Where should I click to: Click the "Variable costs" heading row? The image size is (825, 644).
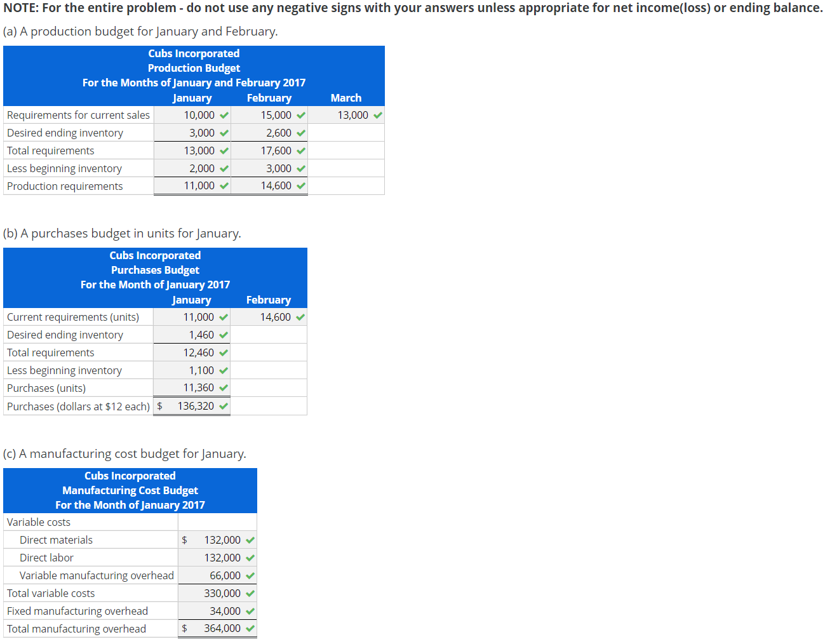[39, 522]
